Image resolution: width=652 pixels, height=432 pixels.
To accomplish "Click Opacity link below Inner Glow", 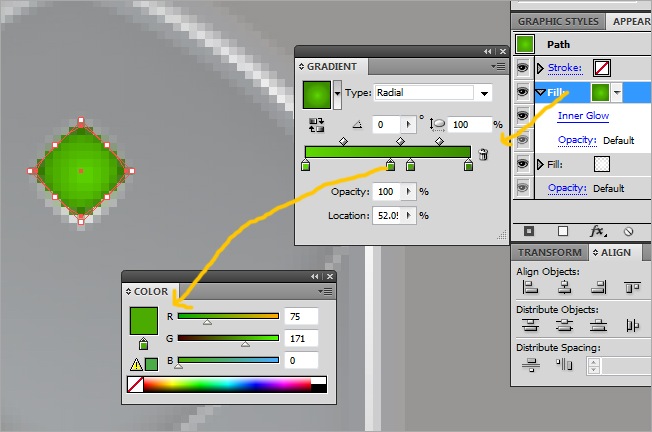I will 577,140.
